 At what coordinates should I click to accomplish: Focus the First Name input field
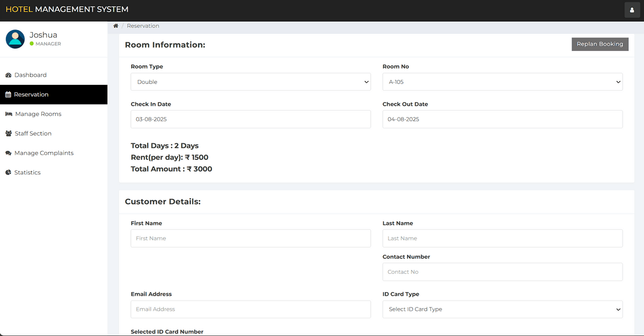tap(251, 238)
